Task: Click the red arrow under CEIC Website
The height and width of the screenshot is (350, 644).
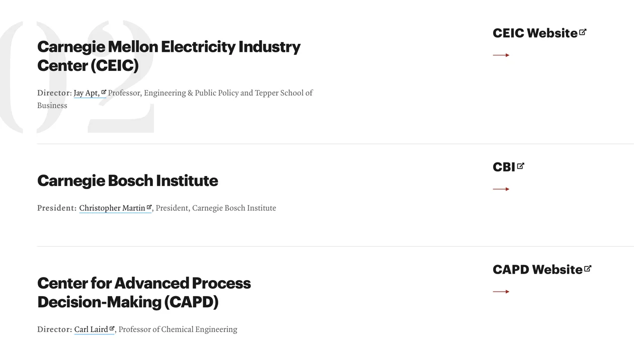Action: (501, 55)
